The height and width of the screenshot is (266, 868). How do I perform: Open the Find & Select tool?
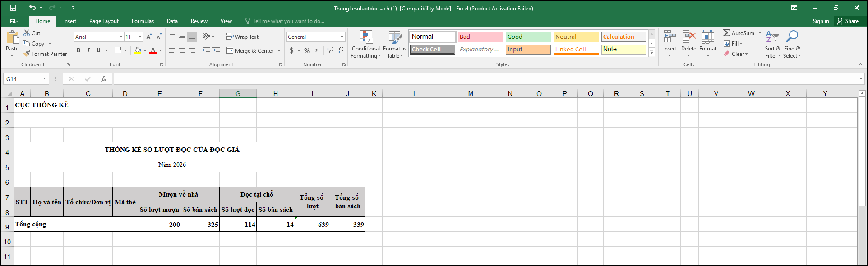pos(792,44)
